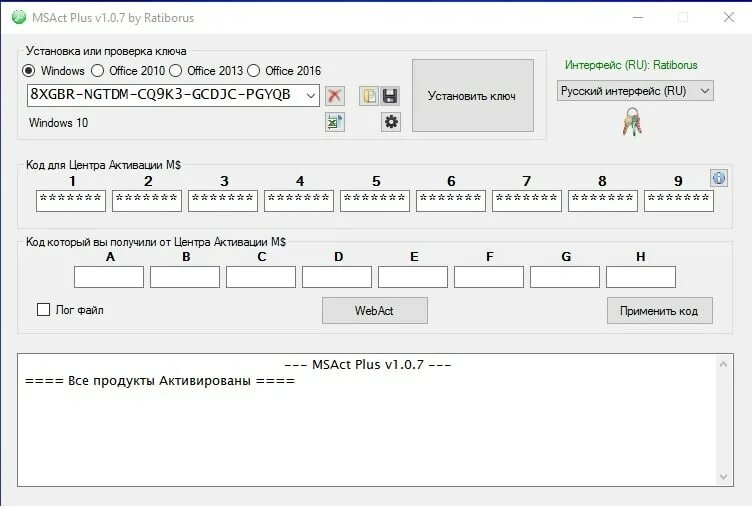Click the Windows 10 label
The width and height of the screenshot is (752, 508).
(x=59, y=123)
